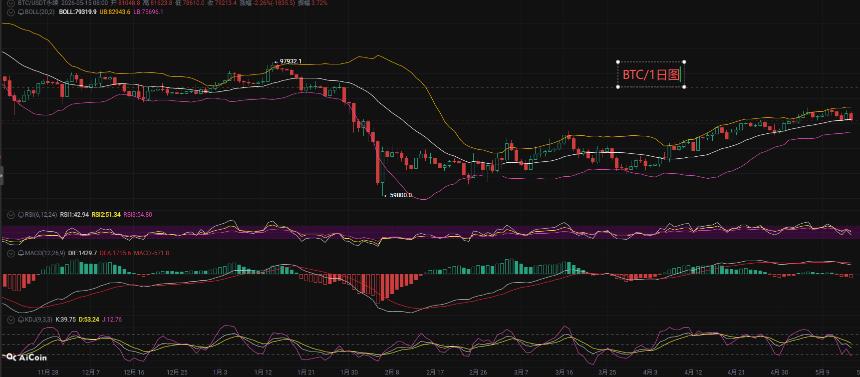
Task: Select the RSI3:54.60 value
Action: tap(138, 215)
